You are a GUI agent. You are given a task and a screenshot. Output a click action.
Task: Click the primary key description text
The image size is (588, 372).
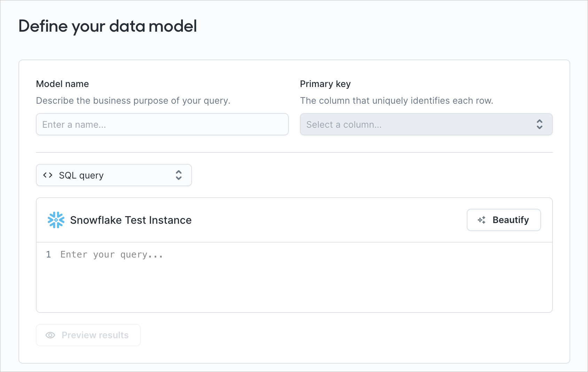pyautogui.click(x=397, y=101)
